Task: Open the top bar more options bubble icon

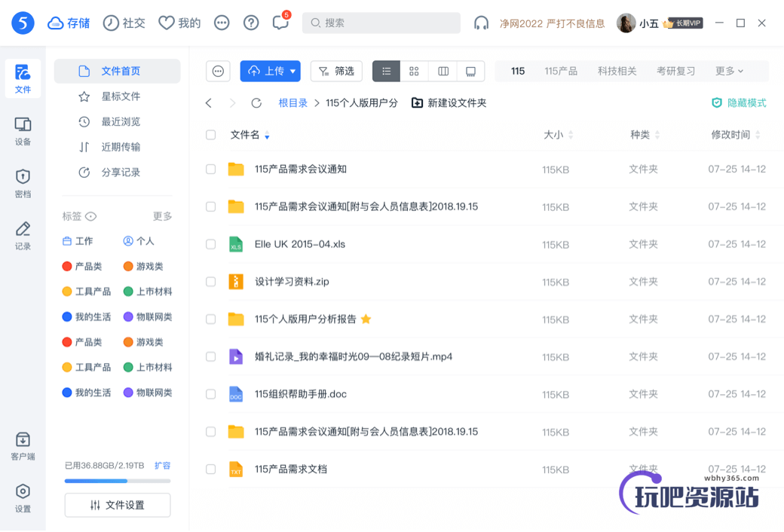Action: [x=222, y=23]
